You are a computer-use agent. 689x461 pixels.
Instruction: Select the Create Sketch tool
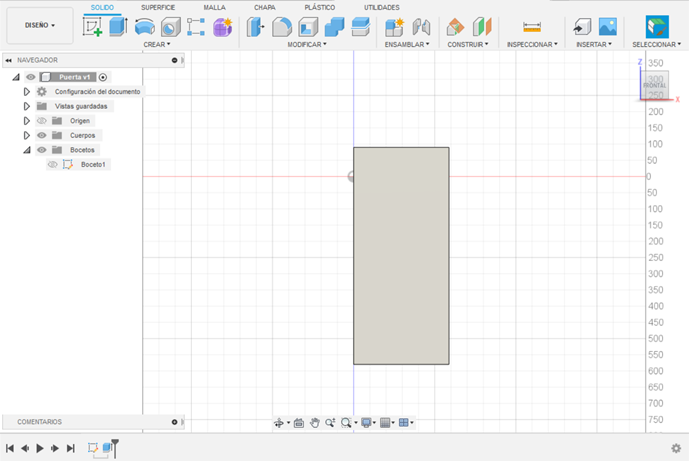click(x=92, y=27)
